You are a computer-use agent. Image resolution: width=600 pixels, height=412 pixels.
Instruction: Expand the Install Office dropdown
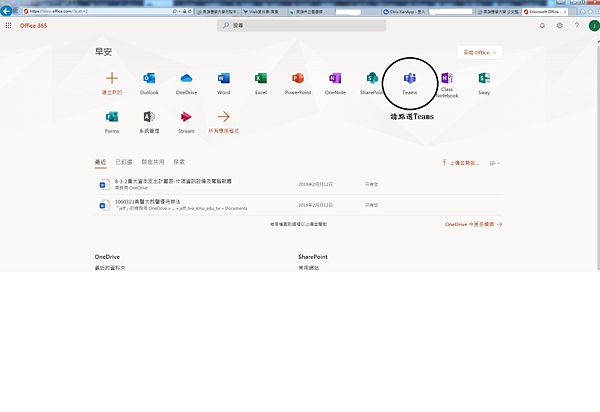pos(480,51)
